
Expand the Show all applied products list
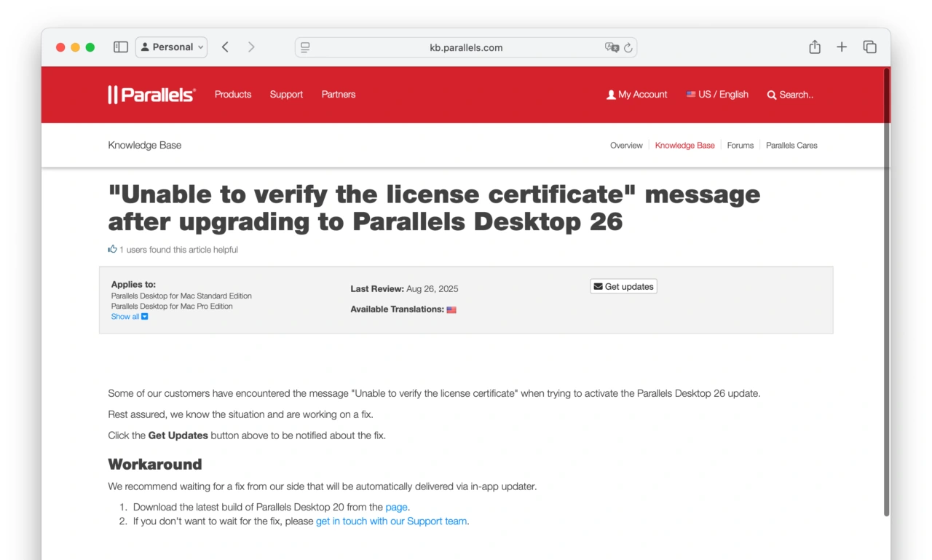pyautogui.click(x=125, y=316)
